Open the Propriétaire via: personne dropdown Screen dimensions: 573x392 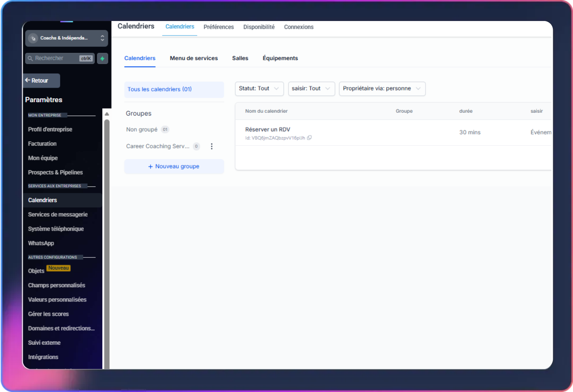pyautogui.click(x=382, y=89)
